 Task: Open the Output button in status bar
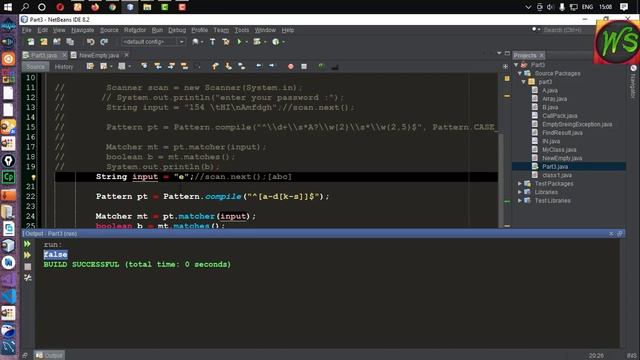tap(49, 356)
